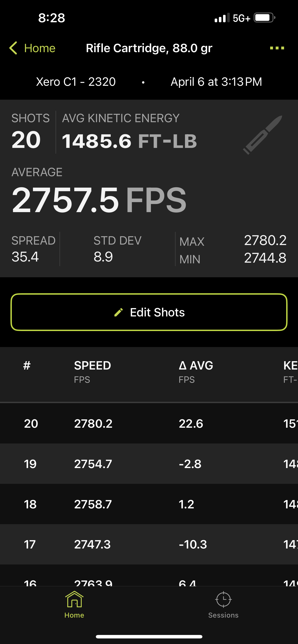Switch to the Sessions tab
The image size is (298, 644).
click(223, 615)
